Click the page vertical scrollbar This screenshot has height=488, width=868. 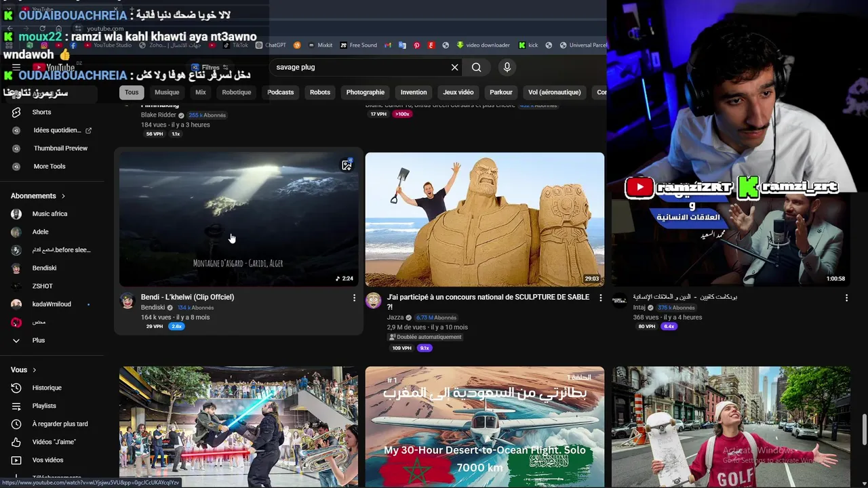pyautogui.click(x=864, y=429)
